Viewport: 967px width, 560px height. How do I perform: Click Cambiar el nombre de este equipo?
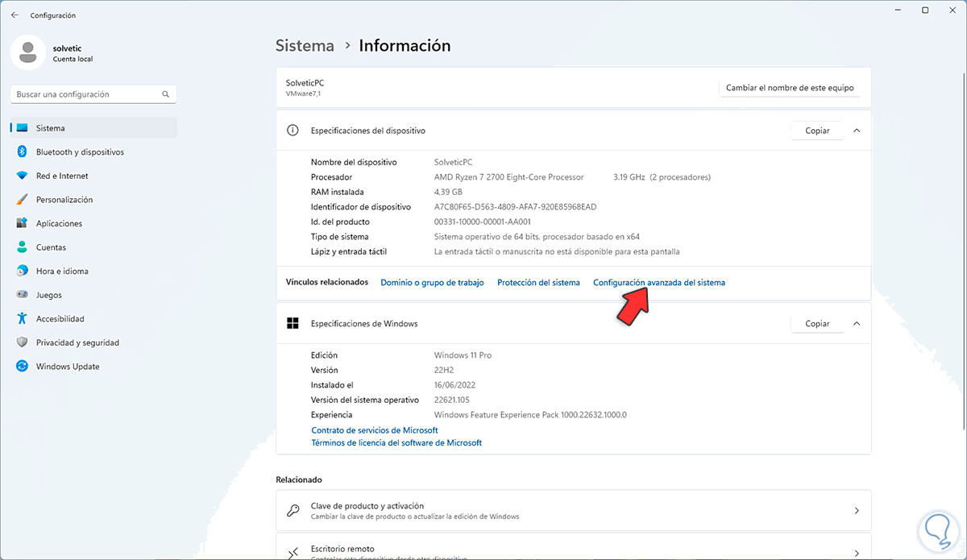[790, 88]
